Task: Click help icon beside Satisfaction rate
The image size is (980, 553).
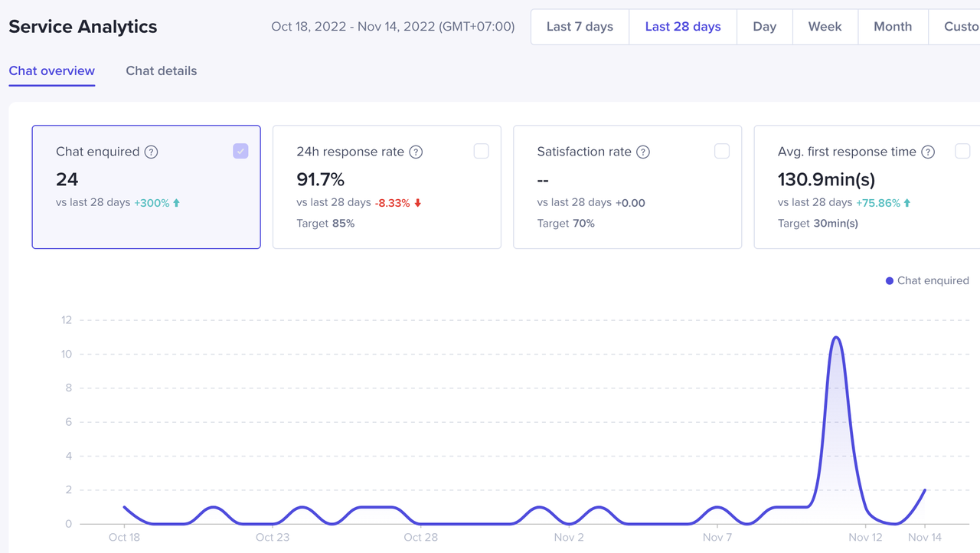Action: click(x=643, y=152)
